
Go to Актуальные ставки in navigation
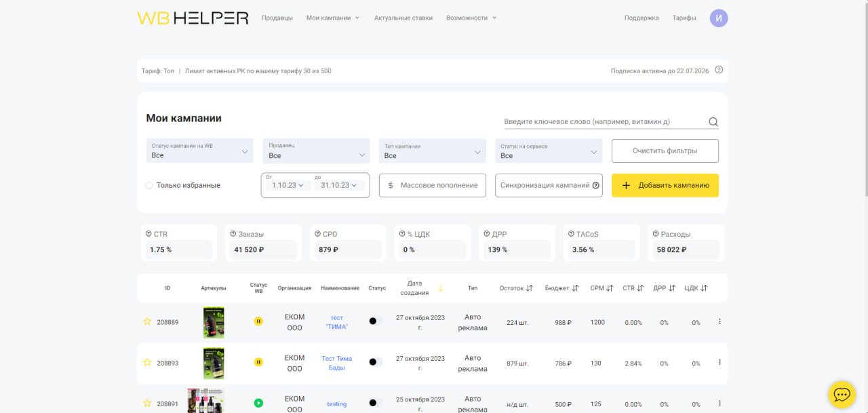403,18
